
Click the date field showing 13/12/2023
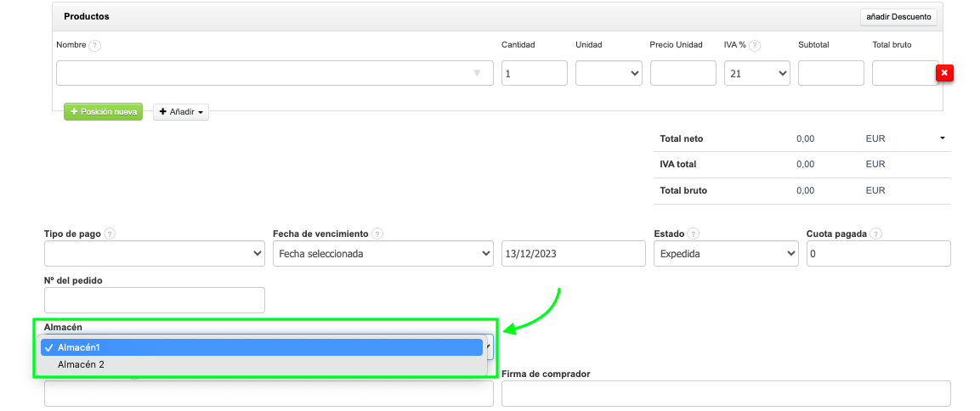tap(574, 254)
